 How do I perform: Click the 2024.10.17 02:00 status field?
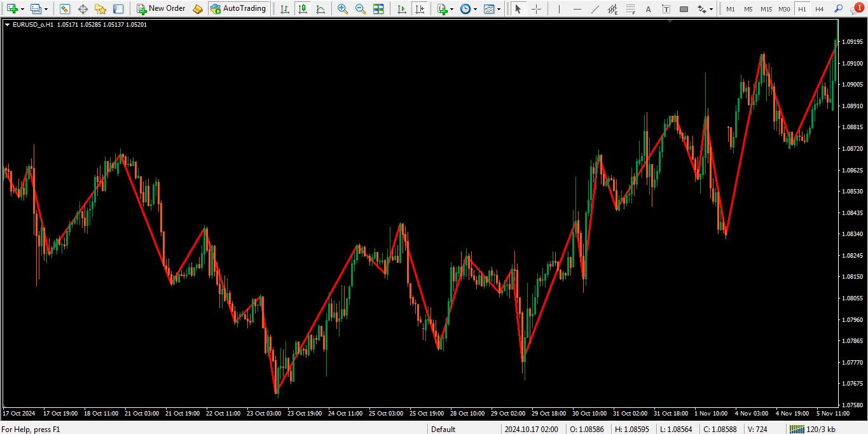(532, 429)
